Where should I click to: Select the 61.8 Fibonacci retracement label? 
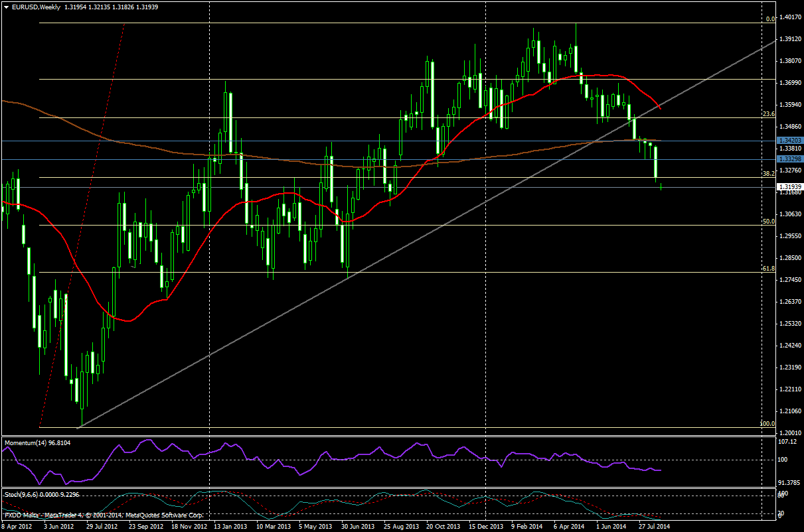(x=769, y=269)
